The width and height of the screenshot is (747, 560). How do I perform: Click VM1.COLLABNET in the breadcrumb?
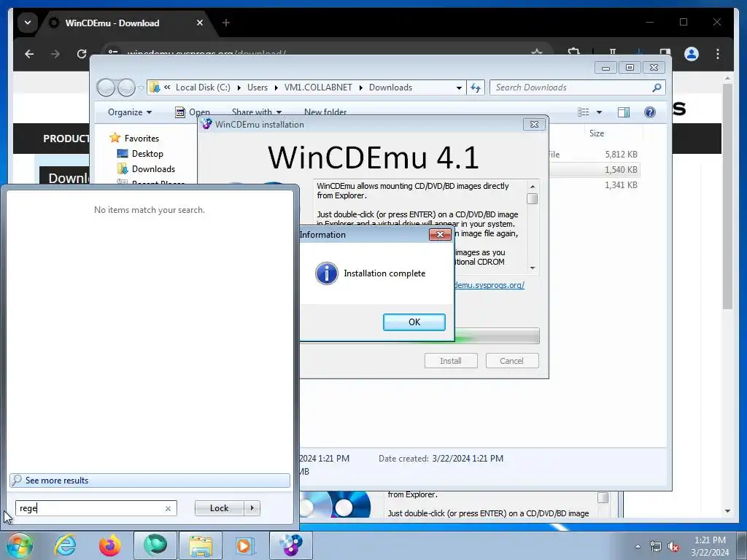318,87
